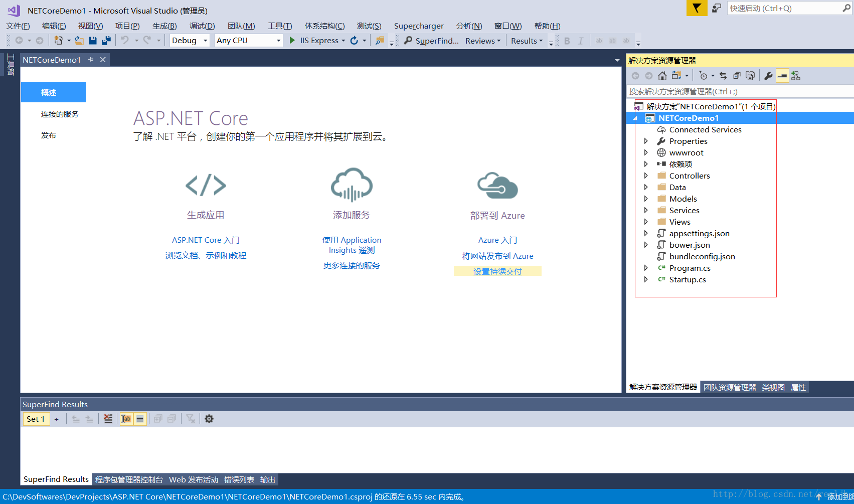854x504 pixels.
Task: Open 将网站发布到 Azure link
Action: click(497, 256)
